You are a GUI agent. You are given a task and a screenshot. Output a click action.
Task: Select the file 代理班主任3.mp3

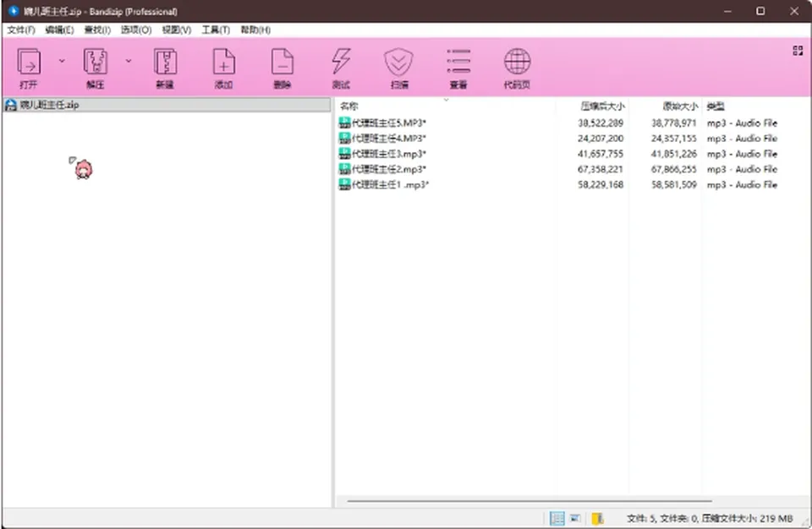[x=389, y=154]
